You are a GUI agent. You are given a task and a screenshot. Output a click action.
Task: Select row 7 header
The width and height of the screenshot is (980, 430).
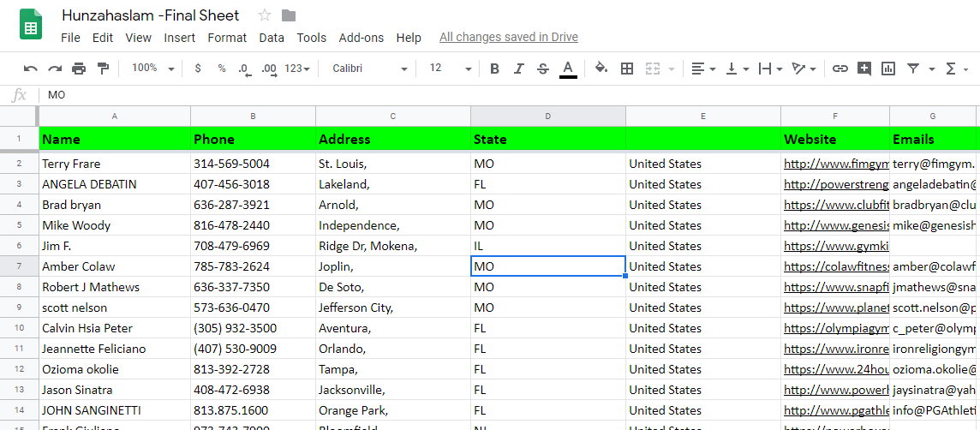click(x=20, y=266)
